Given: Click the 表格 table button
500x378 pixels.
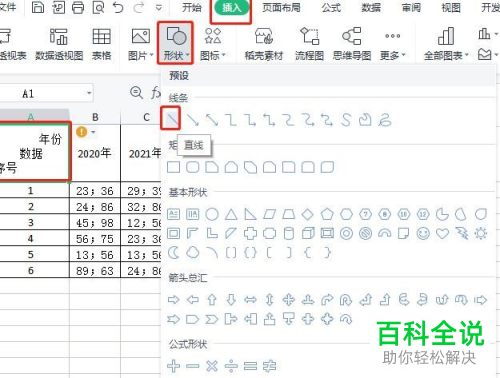Looking at the screenshot, I should tap(101, 44).
